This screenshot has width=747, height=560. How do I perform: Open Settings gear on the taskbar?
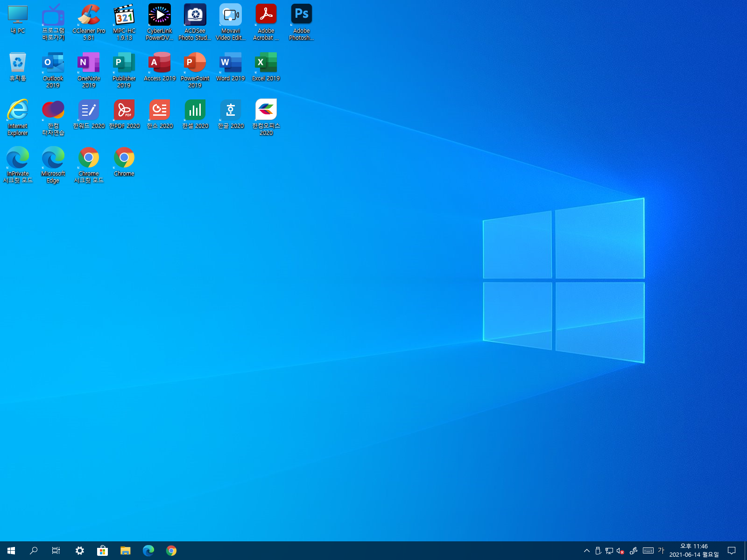[x=80, y=551]
